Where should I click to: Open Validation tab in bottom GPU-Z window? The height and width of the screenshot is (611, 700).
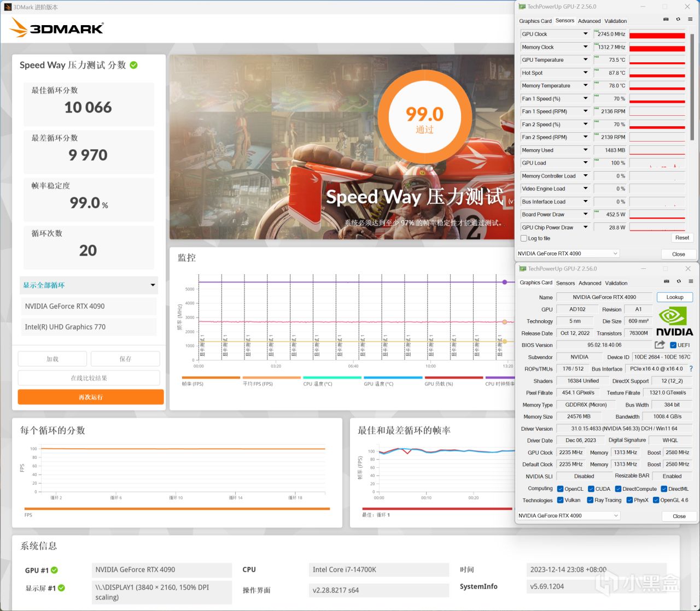[616, 283]
